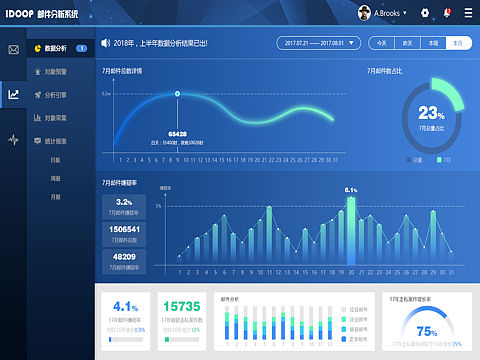
Task: Open the 月报 monthly report submenu item
Action: (x=55, y=197)
